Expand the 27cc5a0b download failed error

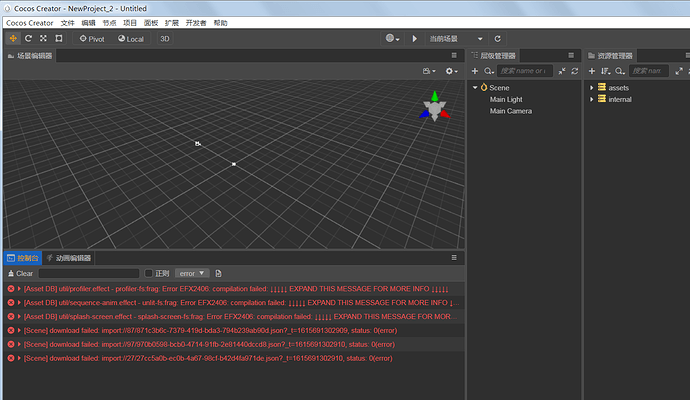click(19, 358)
